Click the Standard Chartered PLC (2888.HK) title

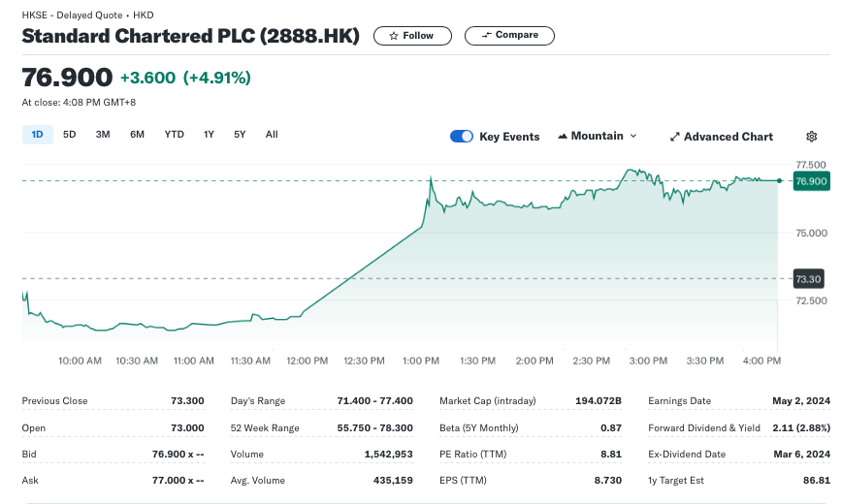[x=190, y=36]
